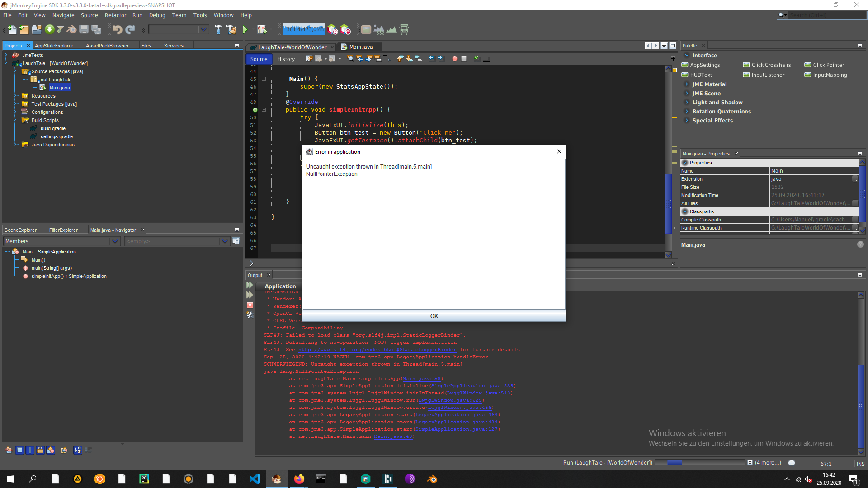Open the Main.java:58 stack trace link

point(421,379)
